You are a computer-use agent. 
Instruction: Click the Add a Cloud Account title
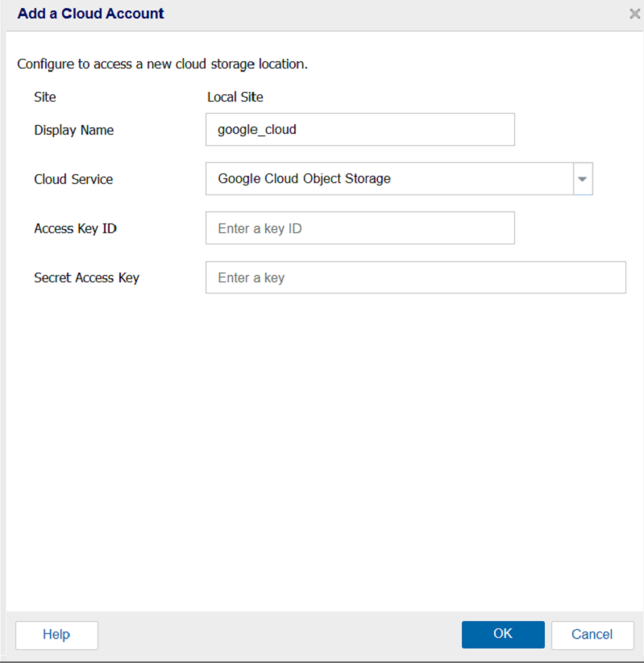pyautogui.click(x=90, y=14)
